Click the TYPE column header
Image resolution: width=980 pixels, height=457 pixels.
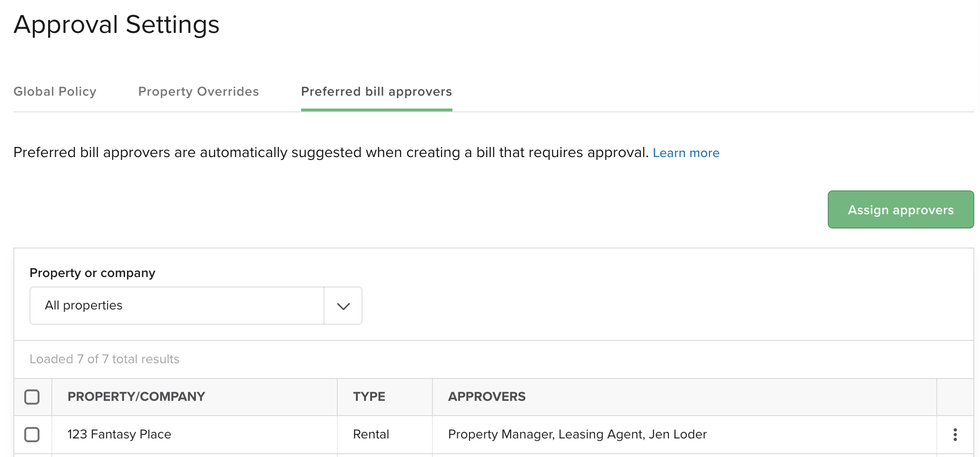[x=369, y=397]
